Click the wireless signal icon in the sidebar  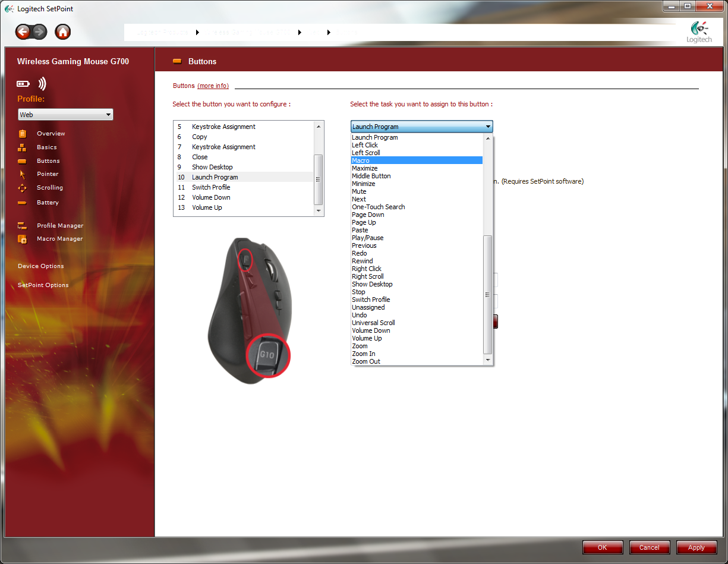coord(42,83)
